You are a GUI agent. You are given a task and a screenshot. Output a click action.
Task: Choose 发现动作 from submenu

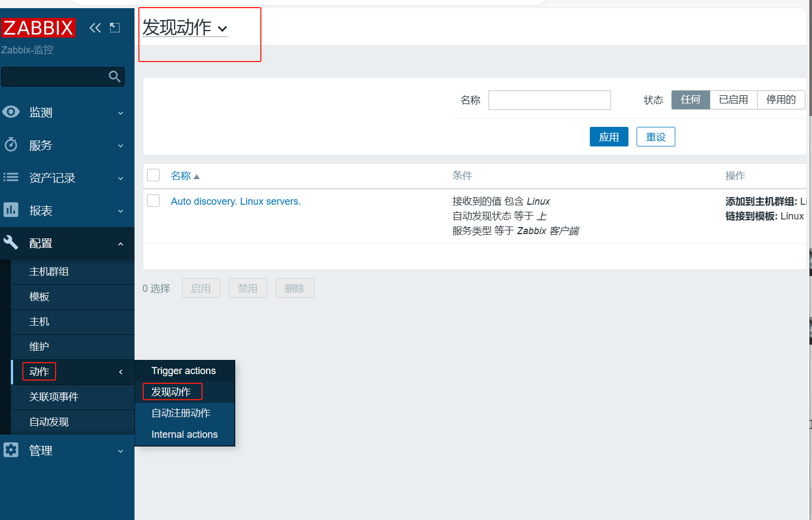tap(185, 392)
